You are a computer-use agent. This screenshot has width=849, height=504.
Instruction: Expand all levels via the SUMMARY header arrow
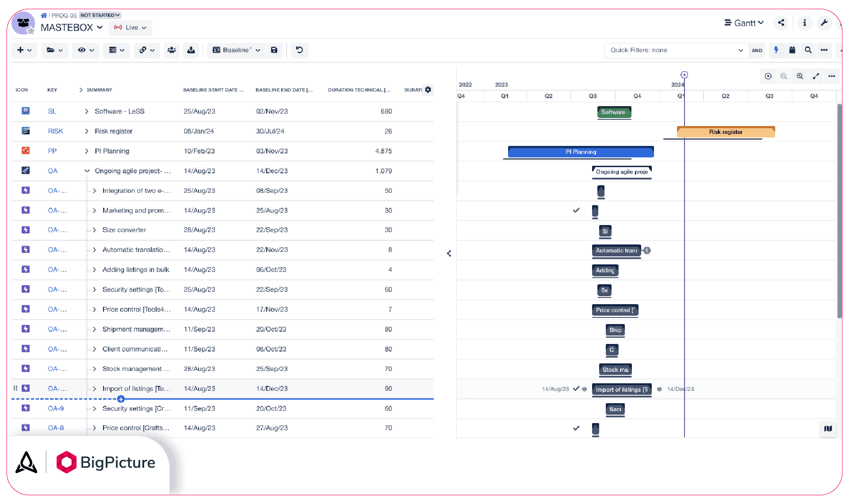[x=81, y=90]
